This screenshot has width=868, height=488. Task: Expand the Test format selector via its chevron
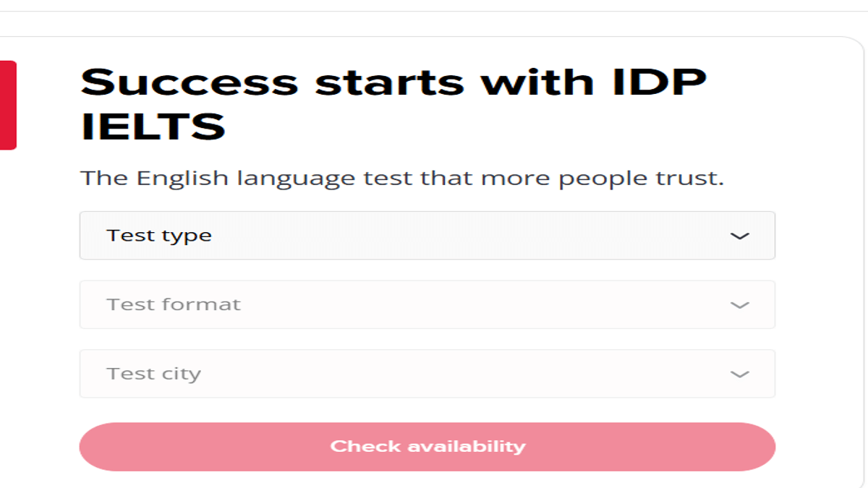point(738,304)
